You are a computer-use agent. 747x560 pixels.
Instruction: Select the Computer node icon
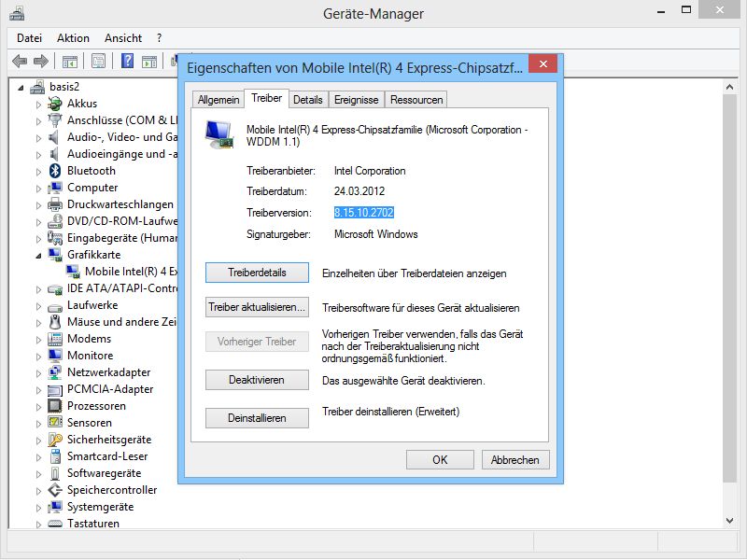(55, 188)
